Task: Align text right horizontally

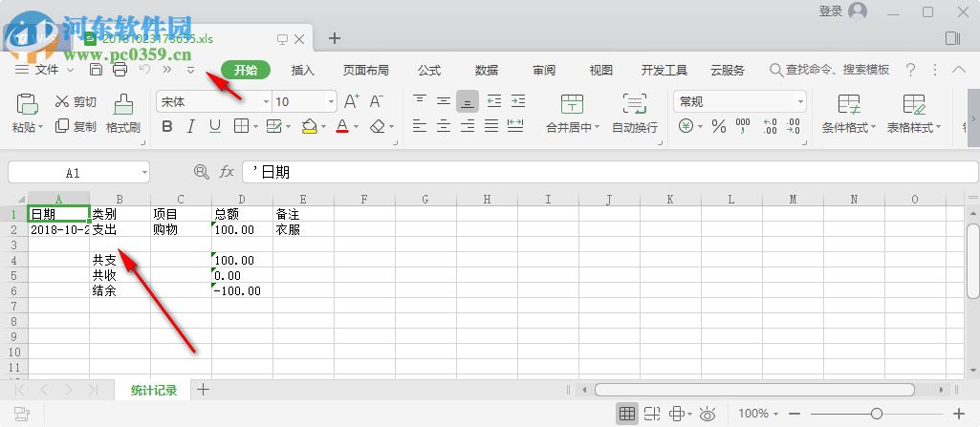Action: pyautogui.click(x=468, y=127)
